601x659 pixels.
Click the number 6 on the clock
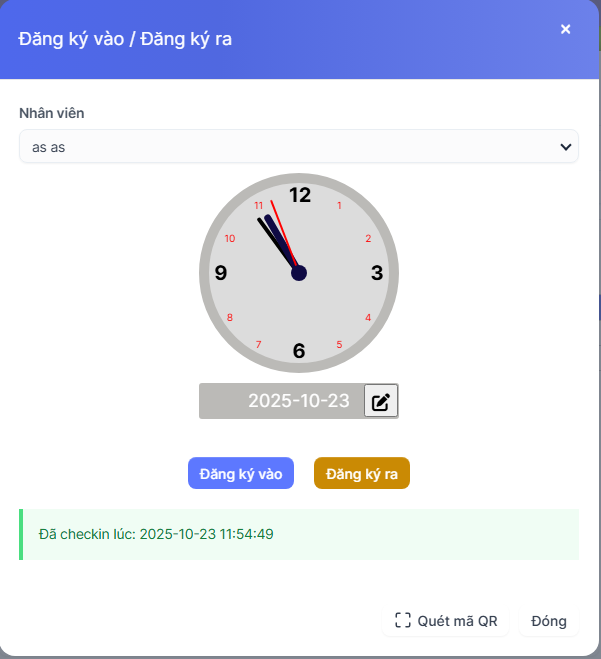click(x=299, y=350)
